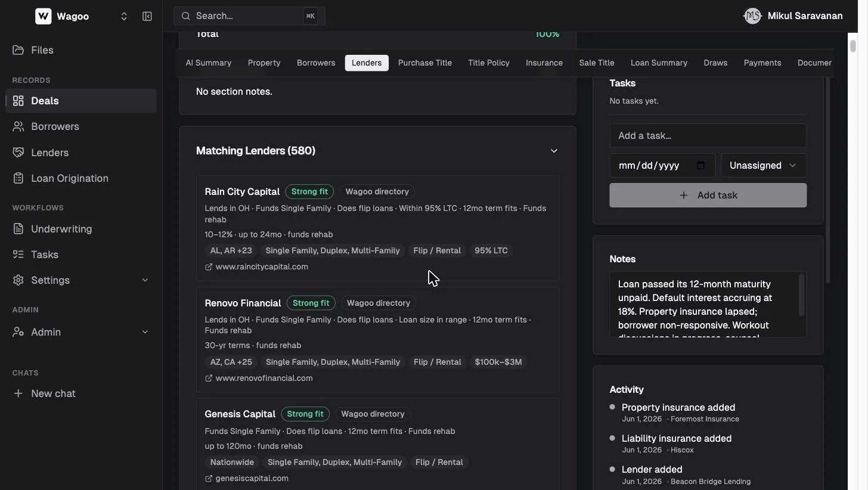Open the calendar picker icon in date field
This screenshot has height=490, width=868.
701,166
